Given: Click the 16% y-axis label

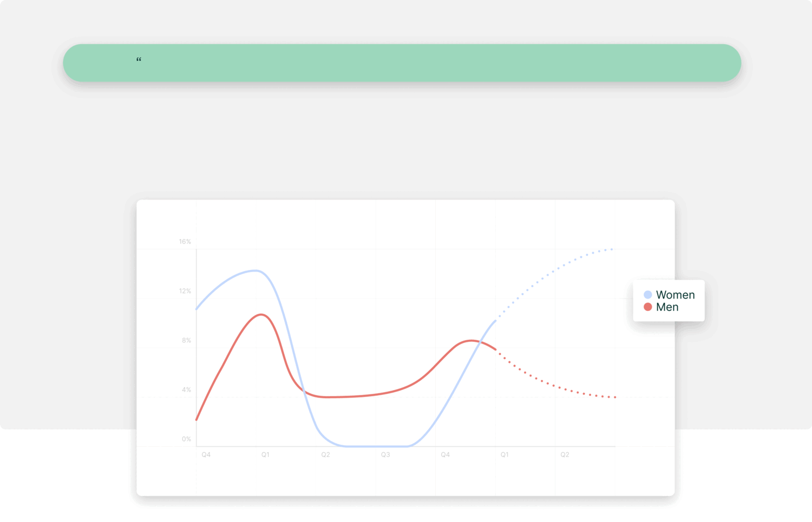Looking at the screenshot, I should [x=185, y=242].
